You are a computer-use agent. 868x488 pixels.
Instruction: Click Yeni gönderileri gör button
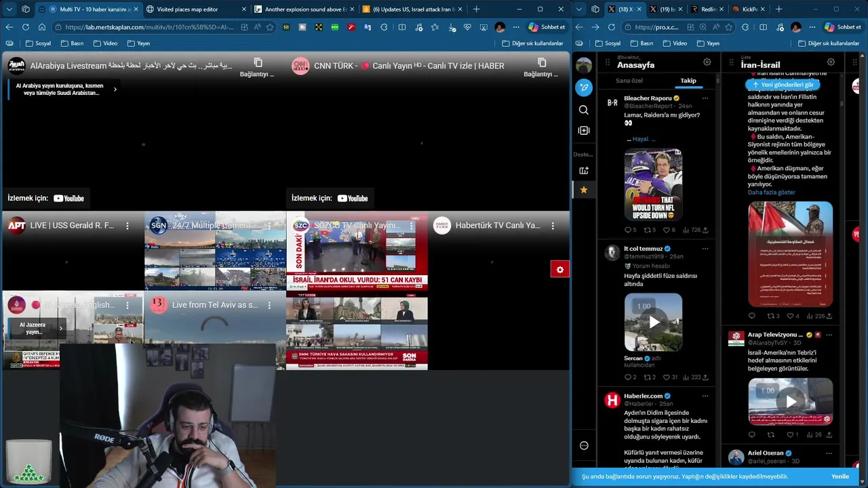coord(783,85)
